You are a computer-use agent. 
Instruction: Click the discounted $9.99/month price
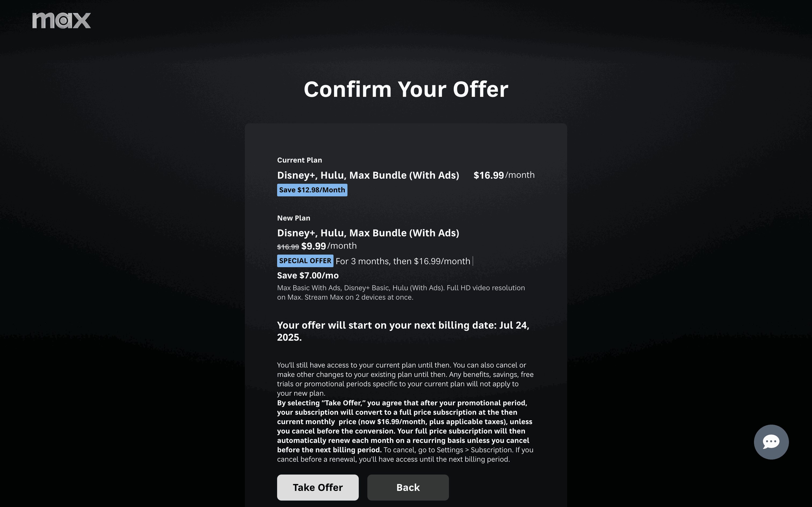click(328, 246)
